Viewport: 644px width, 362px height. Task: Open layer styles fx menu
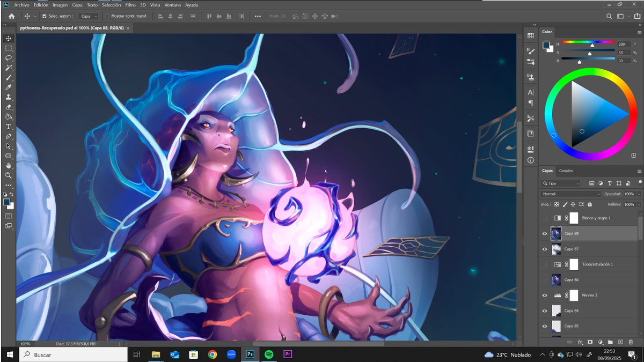(x=580, y=342)
